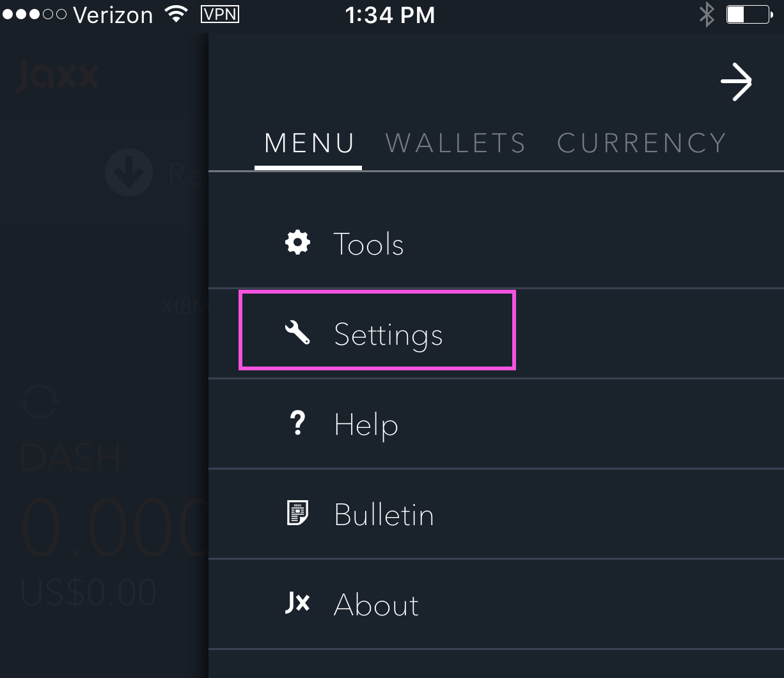This screenshot has height=678, width=784.
Task: Select the MENU tab
Action: click(x=309, y=143)
